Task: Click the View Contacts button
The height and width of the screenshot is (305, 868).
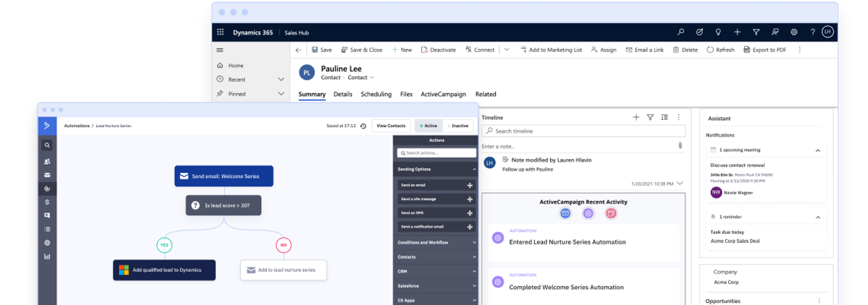Action: [391, 126]
